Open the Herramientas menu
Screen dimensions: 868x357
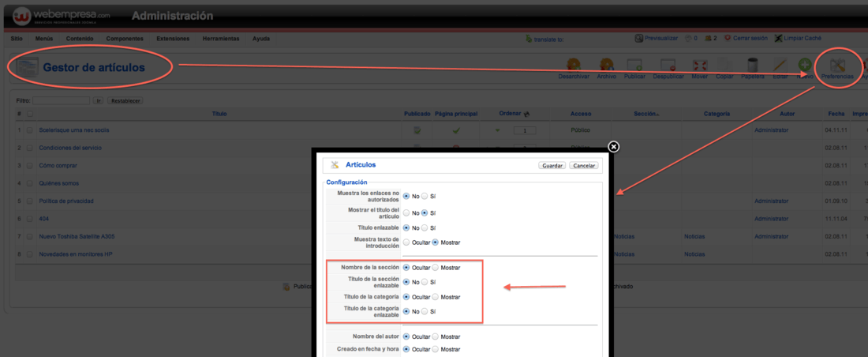pyautogui.click(x=221, y=39)
